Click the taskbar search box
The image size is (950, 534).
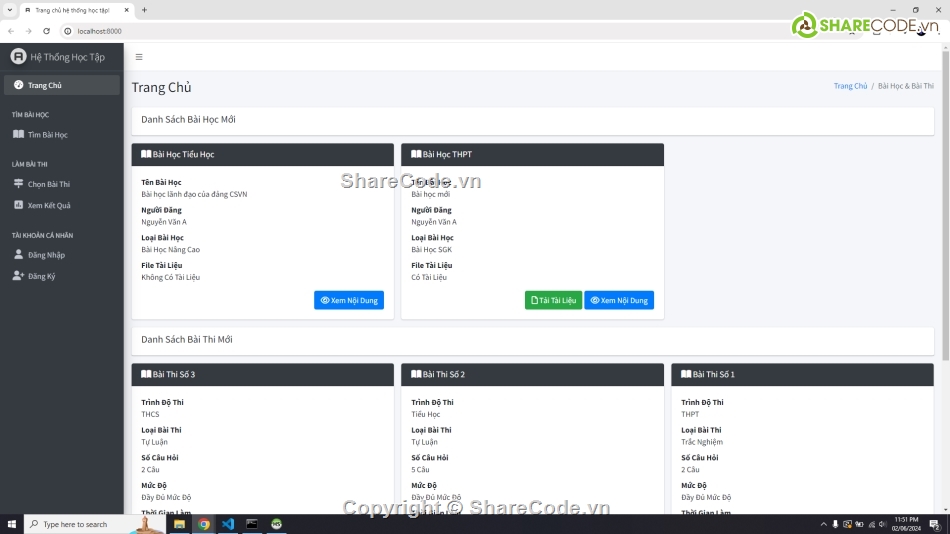tap(94, 524)
